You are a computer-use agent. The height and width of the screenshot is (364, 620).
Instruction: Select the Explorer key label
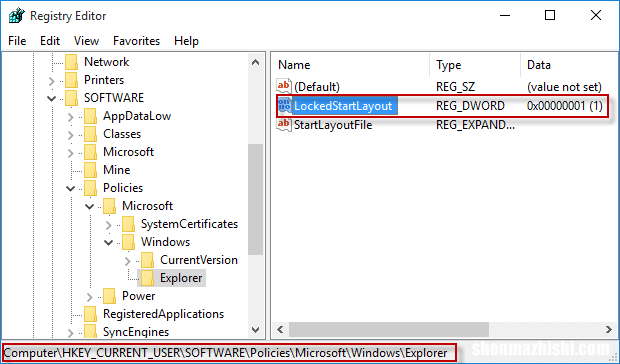(x=181, y=278)
